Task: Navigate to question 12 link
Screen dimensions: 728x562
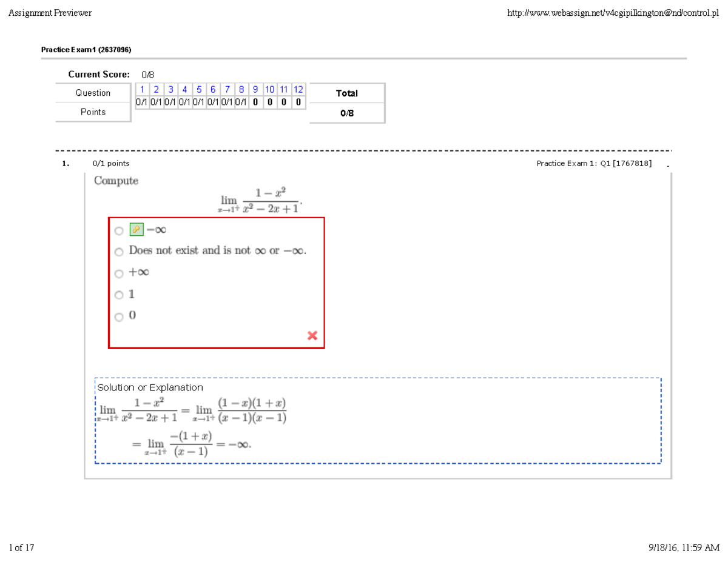Action: (x=298, y=90)
